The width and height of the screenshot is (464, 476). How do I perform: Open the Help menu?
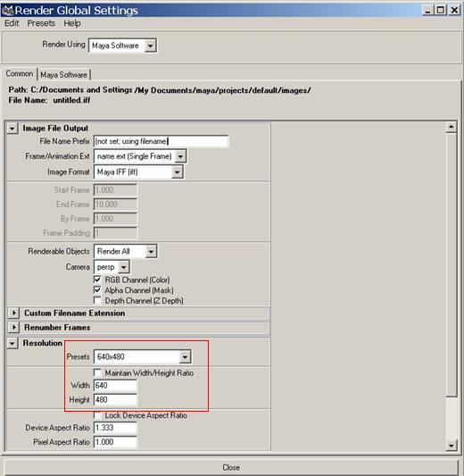tap(72, 23)
